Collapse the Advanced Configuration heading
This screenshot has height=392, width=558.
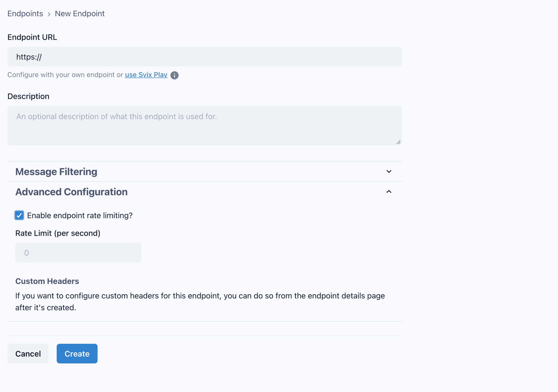pyautogui.click(x=71, y=192)
